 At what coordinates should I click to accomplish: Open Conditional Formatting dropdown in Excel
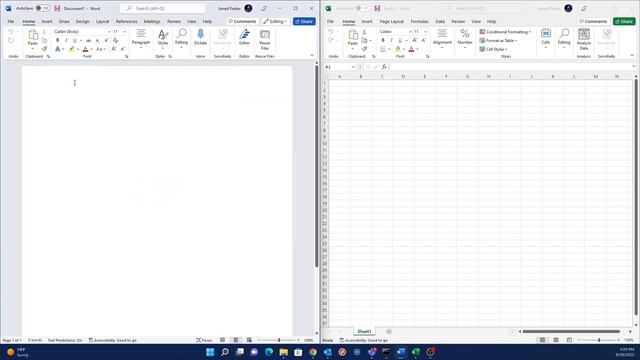[505, 32]
